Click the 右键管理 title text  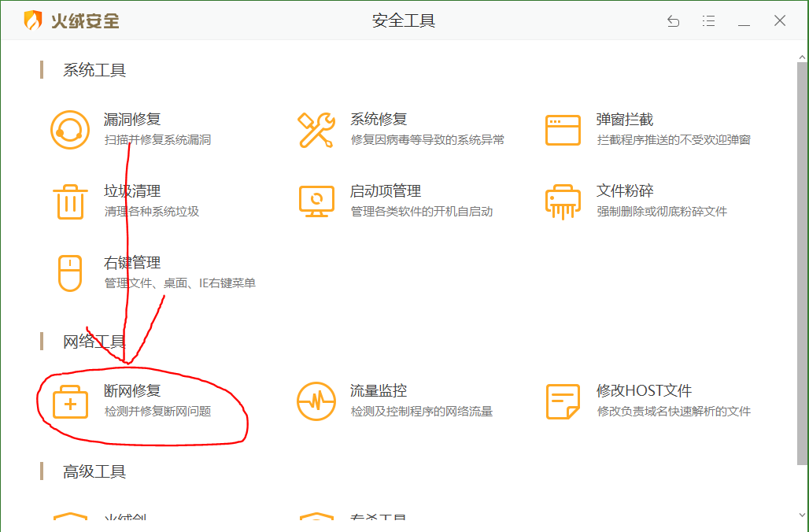[x=132, y=263]
